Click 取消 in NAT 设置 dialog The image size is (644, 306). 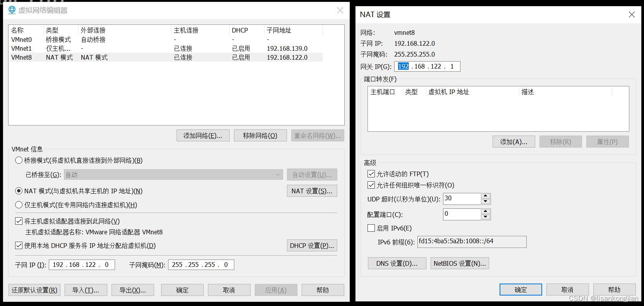point(568,290)
